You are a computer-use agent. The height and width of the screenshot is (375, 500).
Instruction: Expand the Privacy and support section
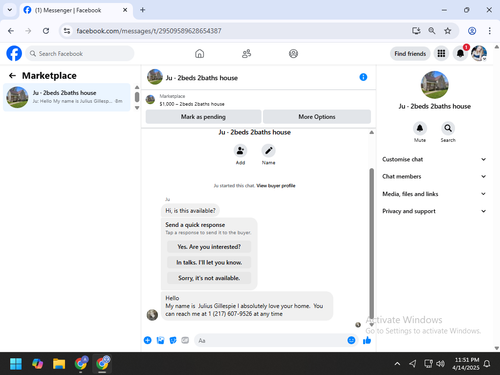pos(434,211)
